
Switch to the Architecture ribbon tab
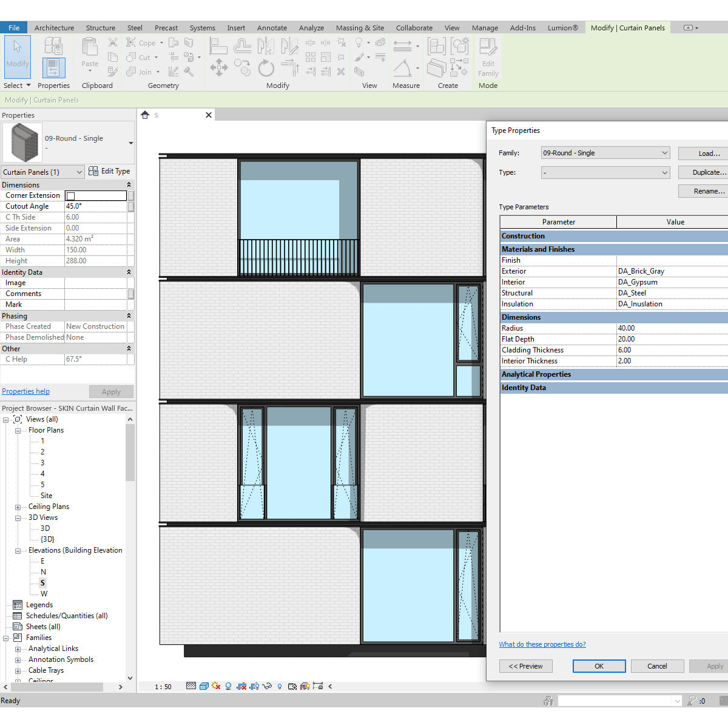coord(54,27)
